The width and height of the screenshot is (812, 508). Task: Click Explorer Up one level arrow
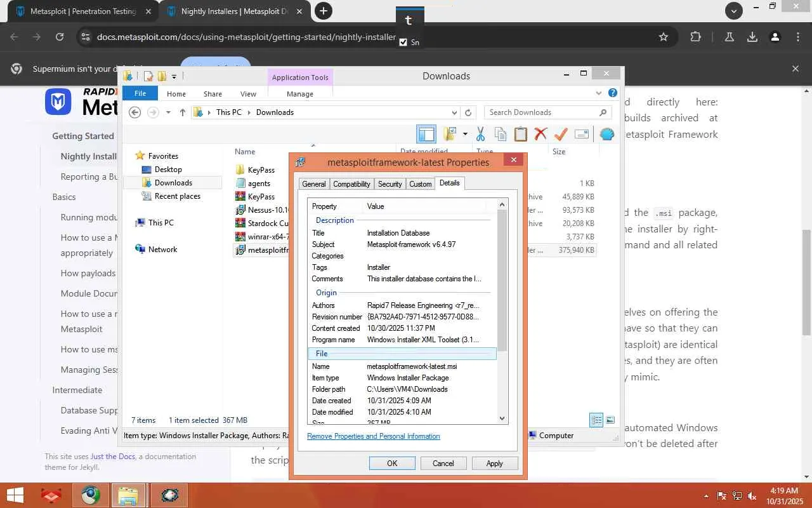[x=183, y=112]
